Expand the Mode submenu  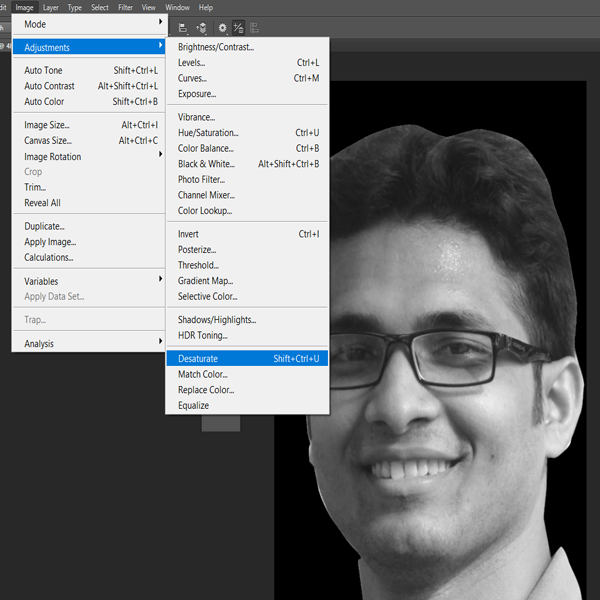click(90, 24)
